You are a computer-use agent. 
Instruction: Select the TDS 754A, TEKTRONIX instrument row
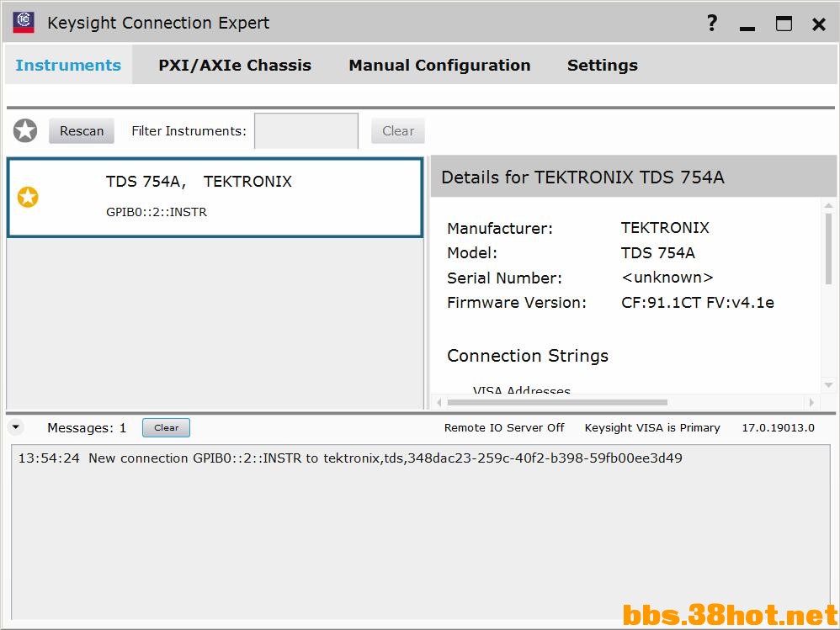(215, 197)
